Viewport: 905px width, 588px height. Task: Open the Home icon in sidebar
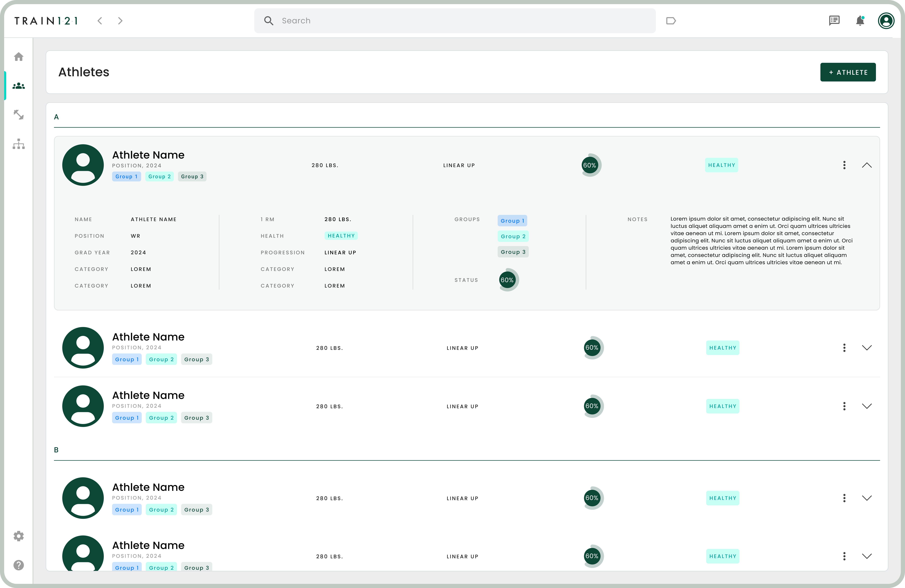(19, 57)
